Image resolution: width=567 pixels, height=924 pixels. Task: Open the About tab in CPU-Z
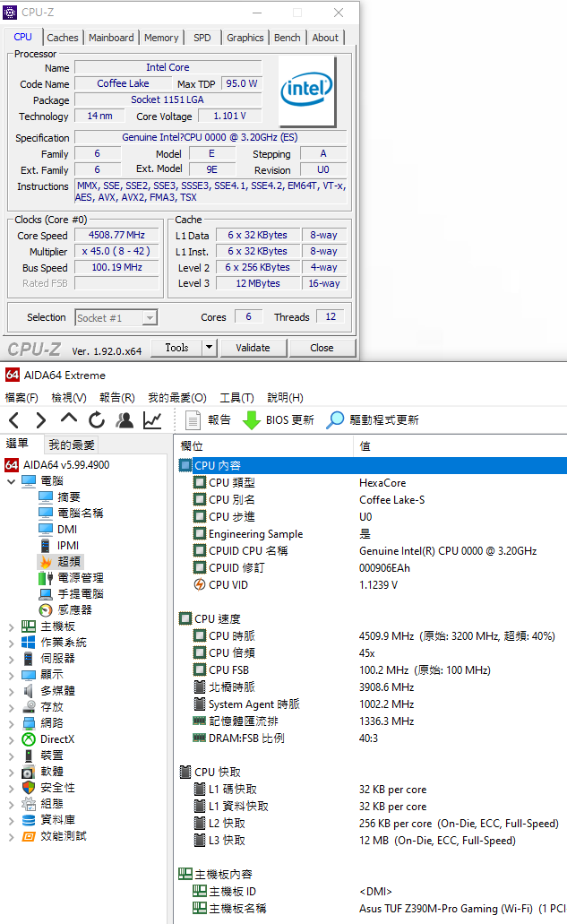[325, 38]
